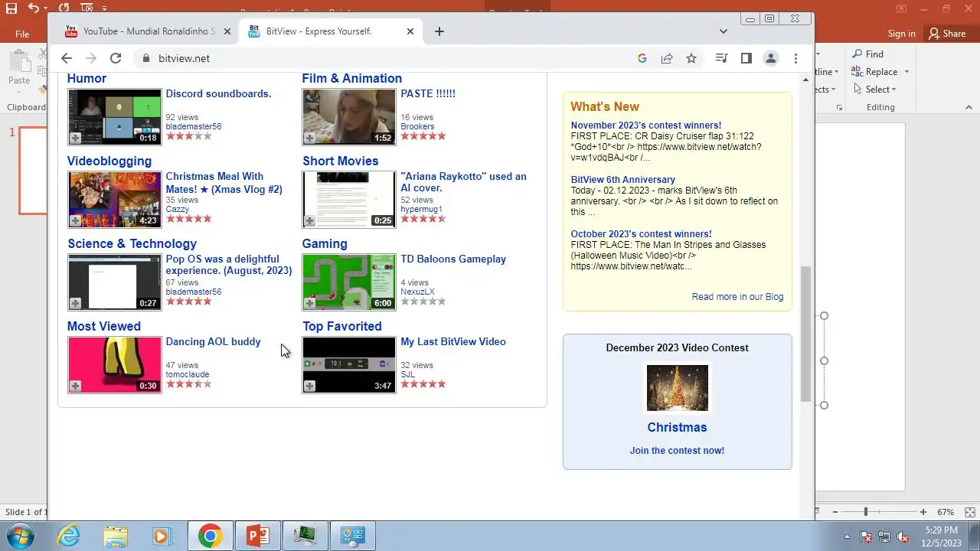Click Share in PowerPoint

[x=947, y=34]
